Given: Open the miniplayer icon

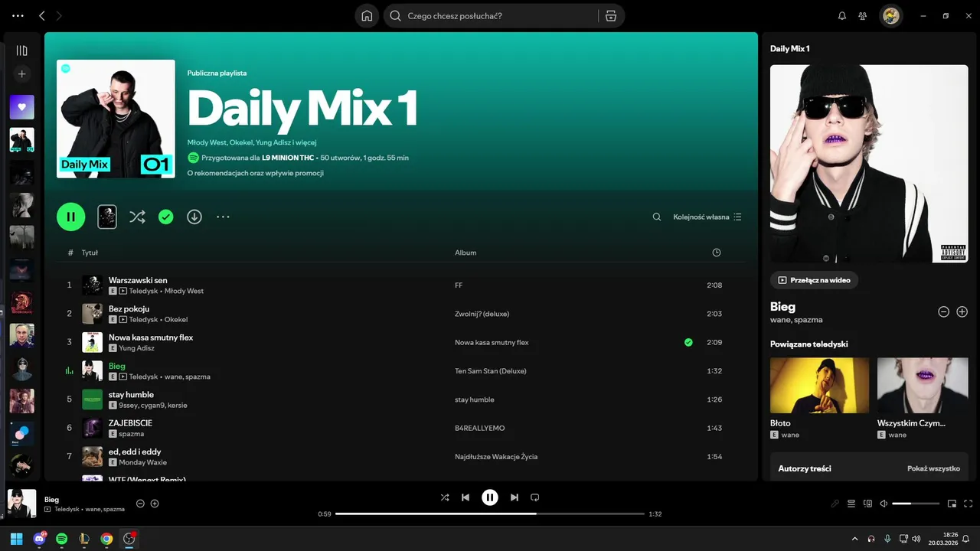Looking at the screenshot, I should coord(952,504).
